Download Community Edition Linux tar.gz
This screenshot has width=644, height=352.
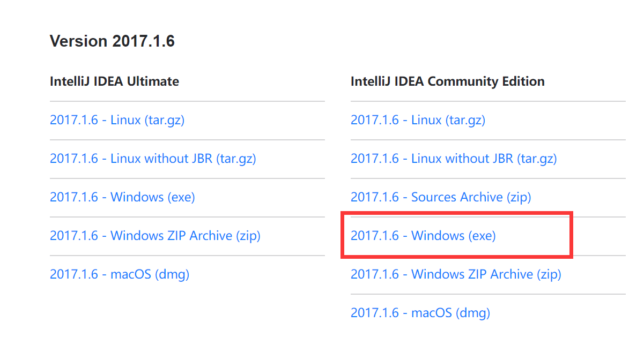click(418, 120)
